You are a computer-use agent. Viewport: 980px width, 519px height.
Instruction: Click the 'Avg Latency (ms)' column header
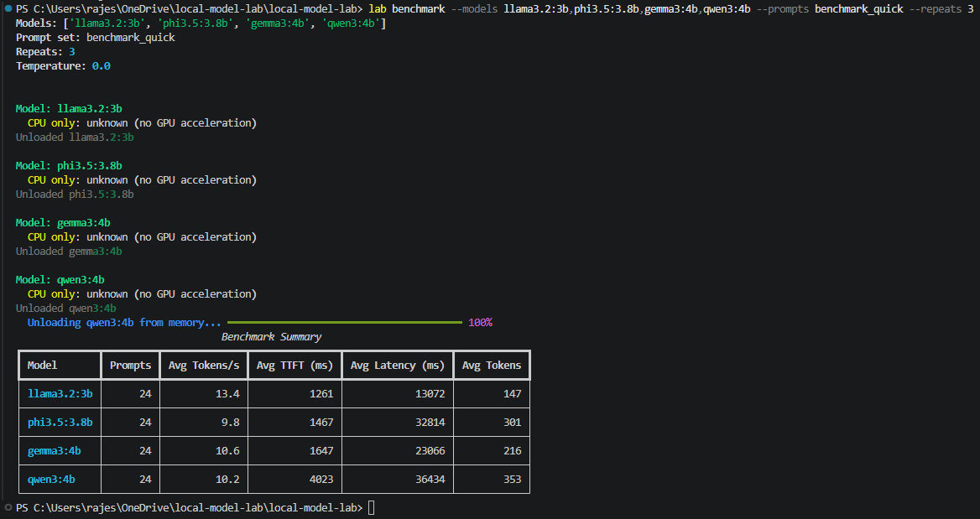coord(398,366)
